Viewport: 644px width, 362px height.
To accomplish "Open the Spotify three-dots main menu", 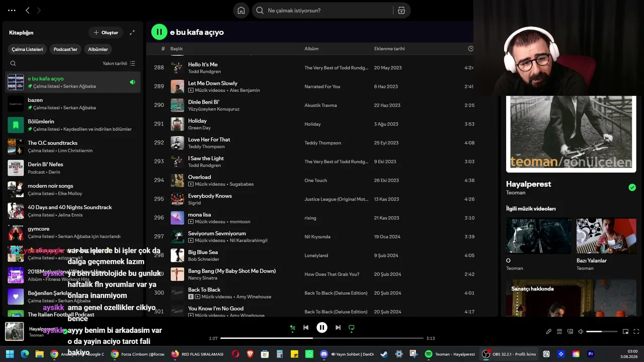I will point(12,10).
